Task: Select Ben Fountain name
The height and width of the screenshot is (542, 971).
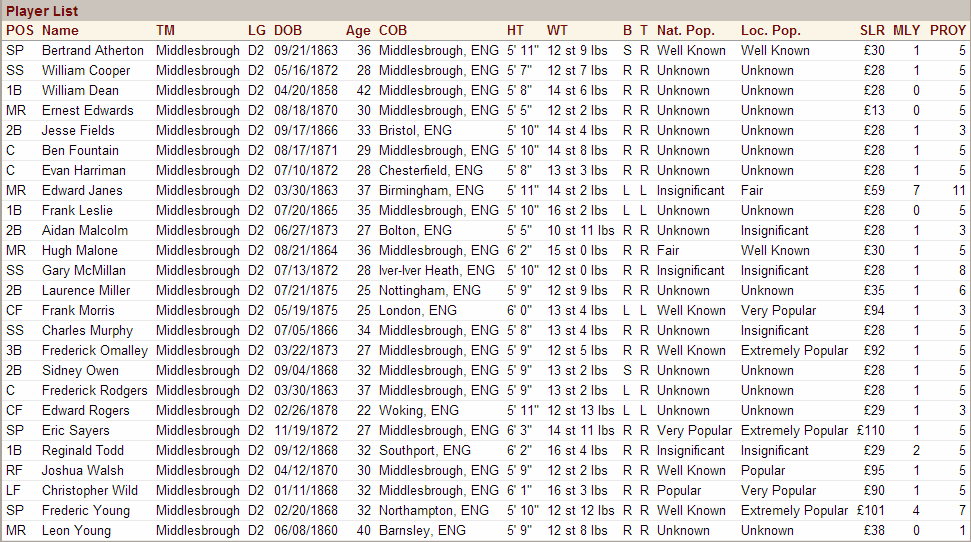Action: [80, 151]
